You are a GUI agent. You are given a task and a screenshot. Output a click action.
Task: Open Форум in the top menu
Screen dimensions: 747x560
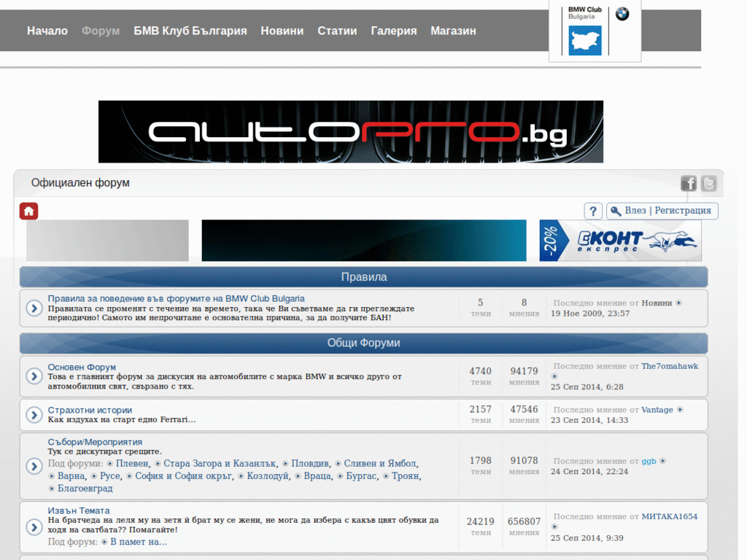101,31
